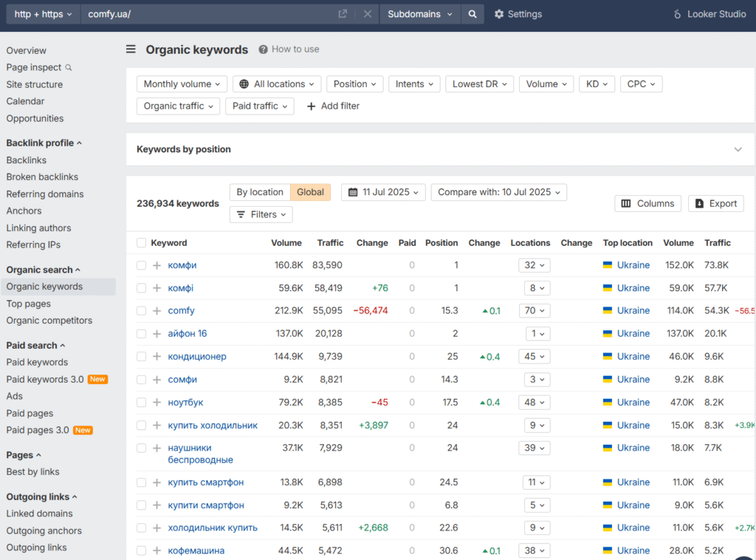This screenshot has height=560, width=756.
Task: Open the Monthly volume dropdown
Action: point(182,84)
